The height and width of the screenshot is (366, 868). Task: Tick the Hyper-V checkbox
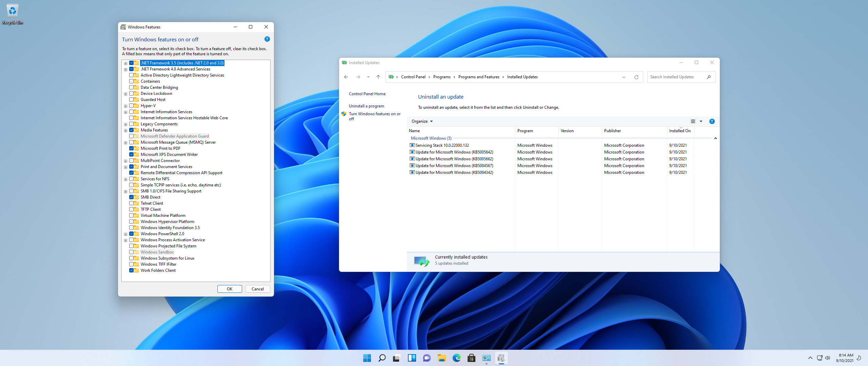coord(131,106)
